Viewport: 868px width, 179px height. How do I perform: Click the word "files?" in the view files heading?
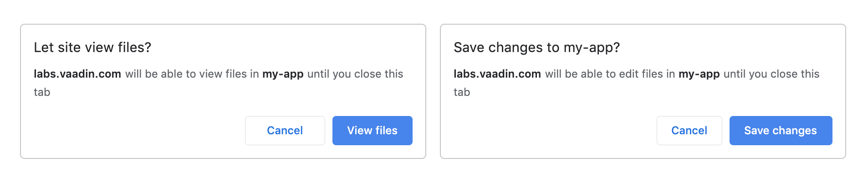coord(134,47)
